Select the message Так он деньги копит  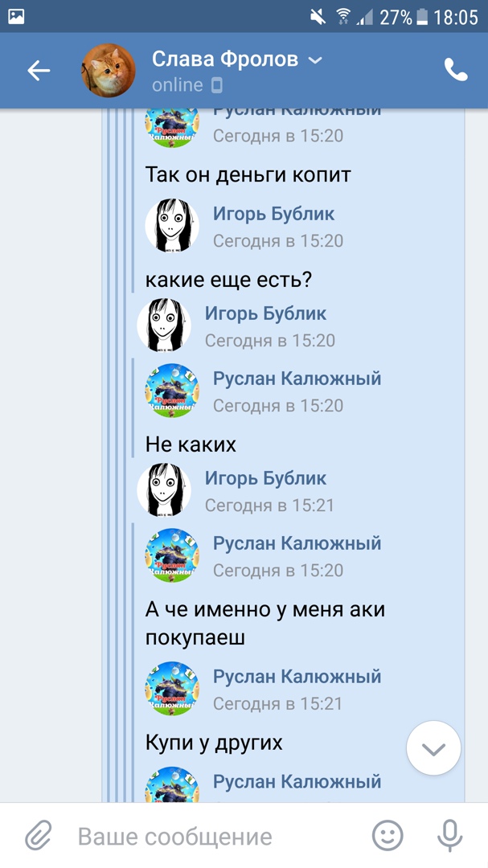pos(248,175)
